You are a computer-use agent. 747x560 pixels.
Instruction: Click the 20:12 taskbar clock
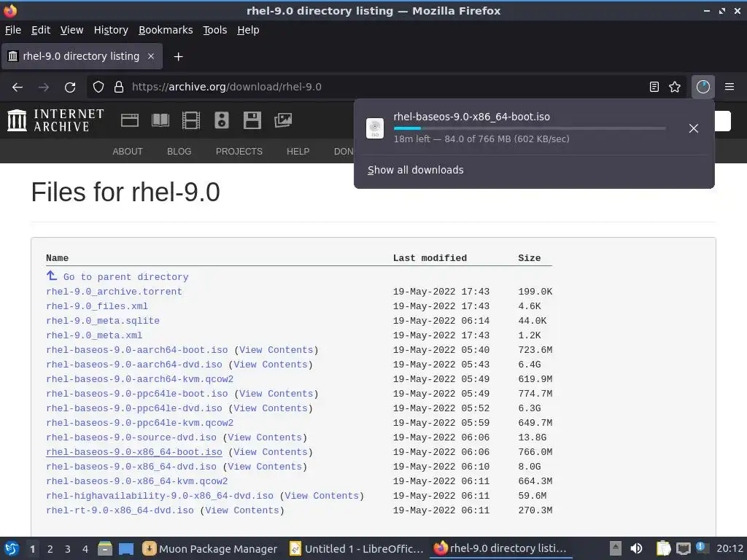729,548
